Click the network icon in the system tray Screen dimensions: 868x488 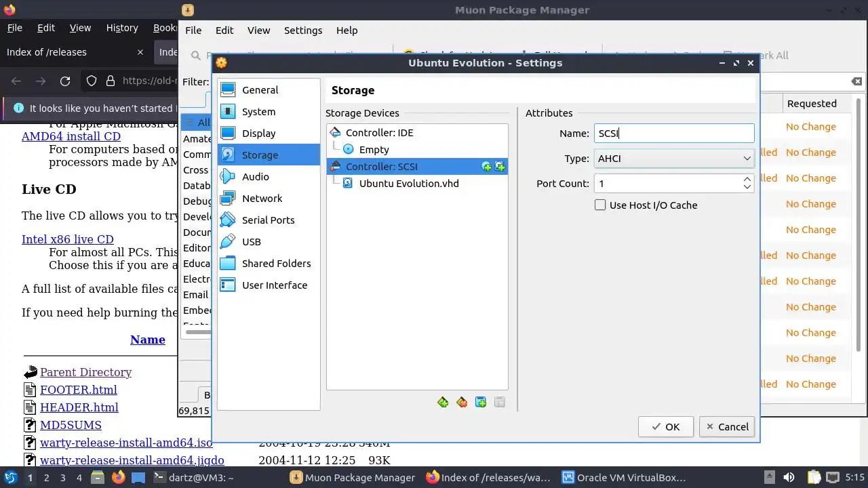point(833,477)
